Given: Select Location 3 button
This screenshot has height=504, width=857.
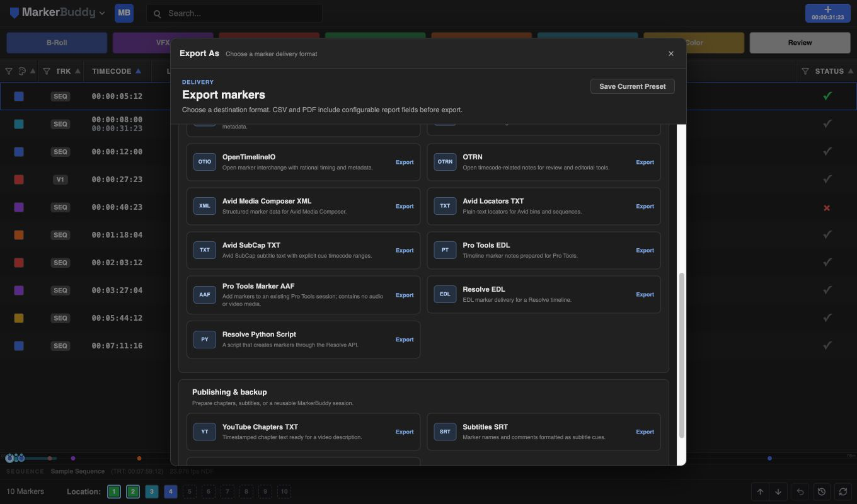Looking at the screenshot, I should coord(152,491).
